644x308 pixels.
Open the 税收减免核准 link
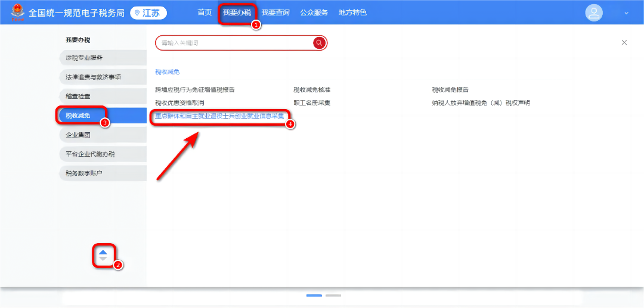tap(312, 90)
